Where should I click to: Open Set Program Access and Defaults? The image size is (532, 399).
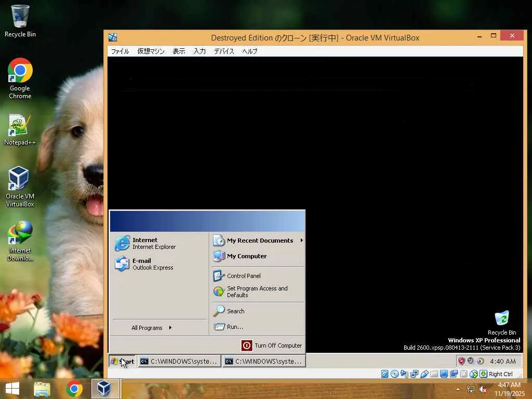pos(258,291)
